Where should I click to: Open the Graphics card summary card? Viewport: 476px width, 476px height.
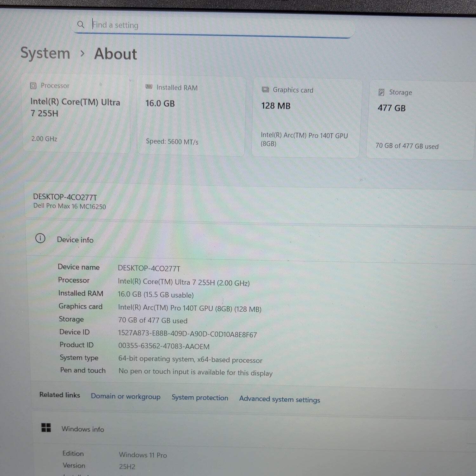coord(306,118)
